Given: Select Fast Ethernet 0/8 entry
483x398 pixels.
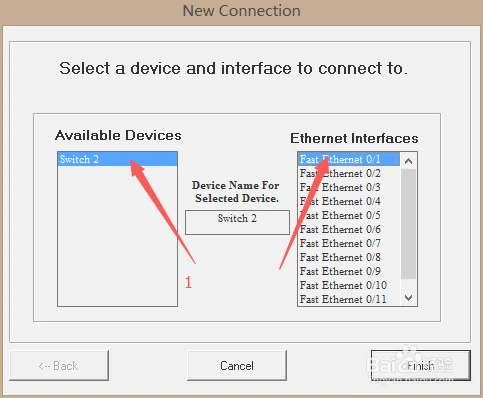Looking at the screenshot, I should click(349, 257).
